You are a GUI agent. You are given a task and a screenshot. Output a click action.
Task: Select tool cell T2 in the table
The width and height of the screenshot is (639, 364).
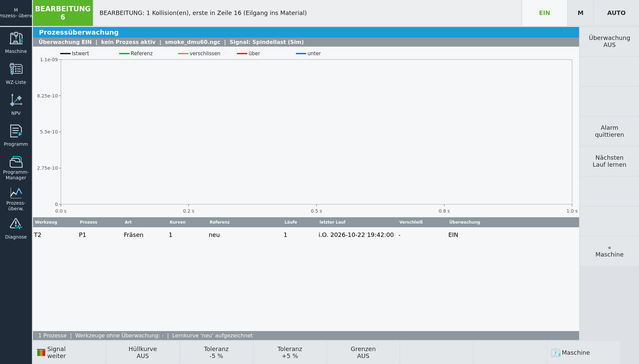coord(38,235)
